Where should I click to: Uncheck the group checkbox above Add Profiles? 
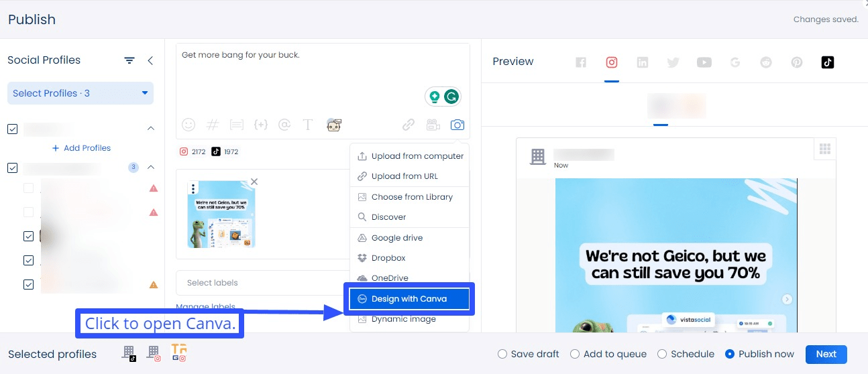(13, 129)
